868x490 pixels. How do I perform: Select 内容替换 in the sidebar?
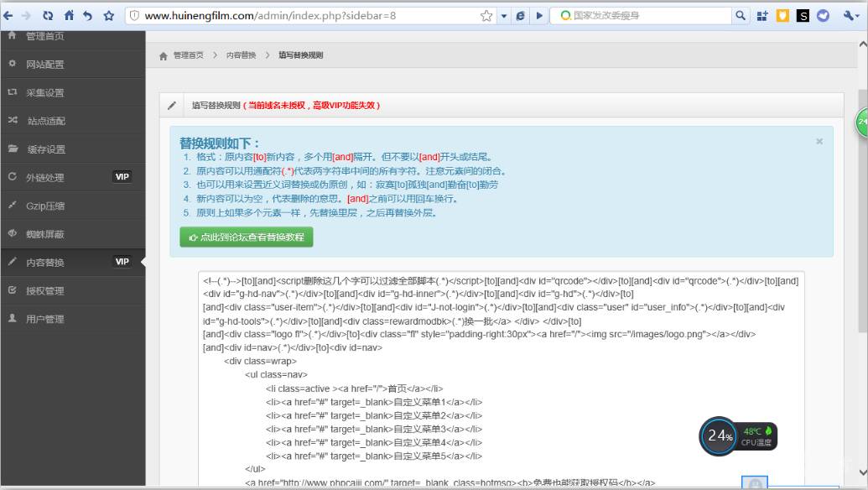pos(72,262)
